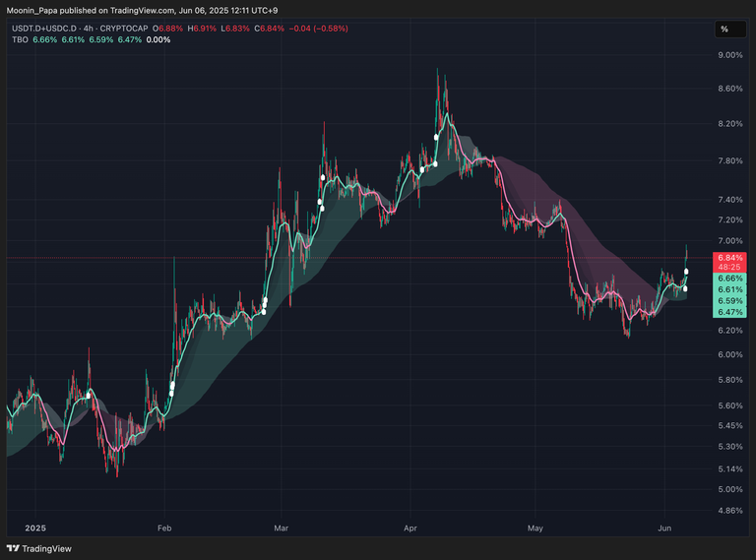Select the TBO indicator label
This screenshot has width=756, height=560.
click(21, 39)
